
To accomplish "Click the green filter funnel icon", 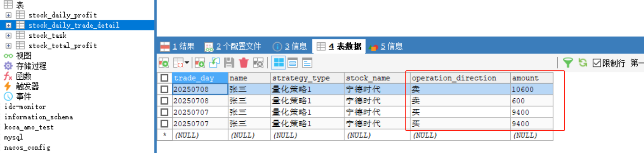I will [568, 63].
